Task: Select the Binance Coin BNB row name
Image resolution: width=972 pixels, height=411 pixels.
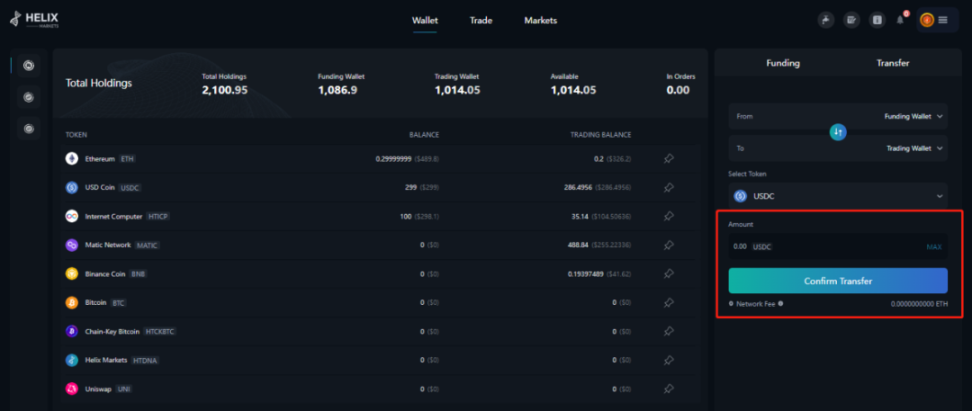Action: click(116, 273)
